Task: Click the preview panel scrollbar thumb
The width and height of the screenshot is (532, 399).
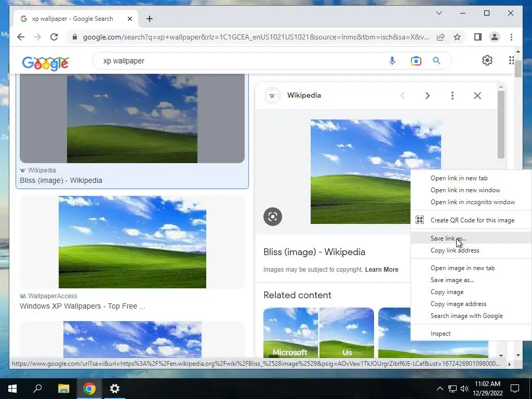Action: click(501, 124)
